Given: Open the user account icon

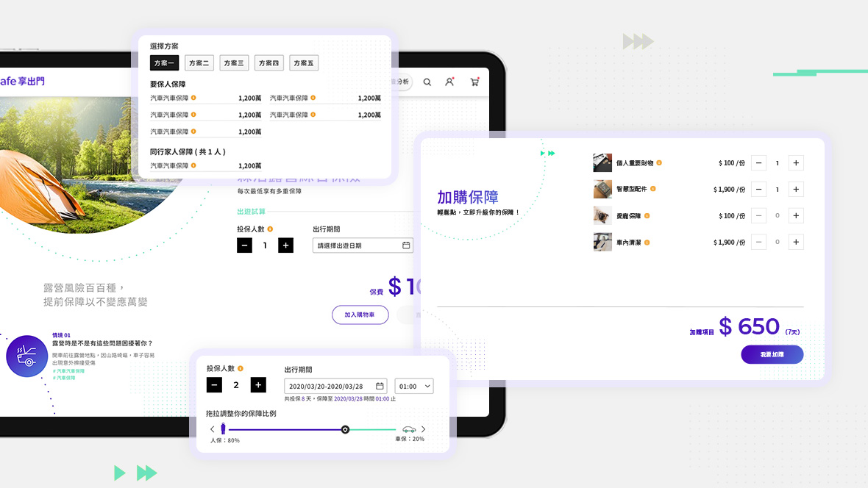Looking at the screenshot, I should click(x=449, y=82).
